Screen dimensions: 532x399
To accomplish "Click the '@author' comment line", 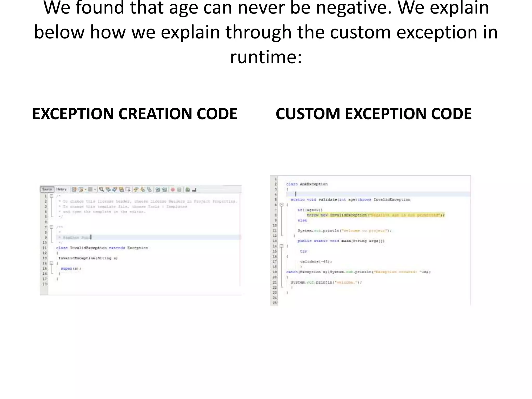I will (x=75, y=237).
